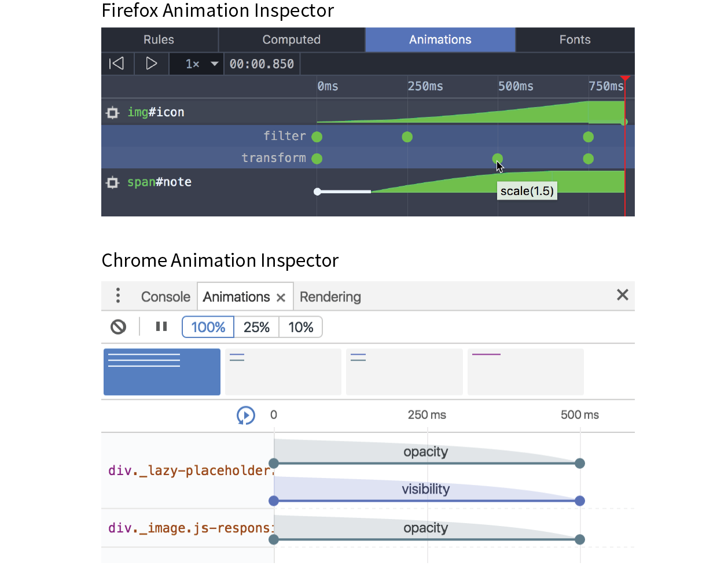The width and height of the screenshot is (728, 570).
Task: Click lazy-placeholder opacity end keyframe
Action: [x=580, y=464]
